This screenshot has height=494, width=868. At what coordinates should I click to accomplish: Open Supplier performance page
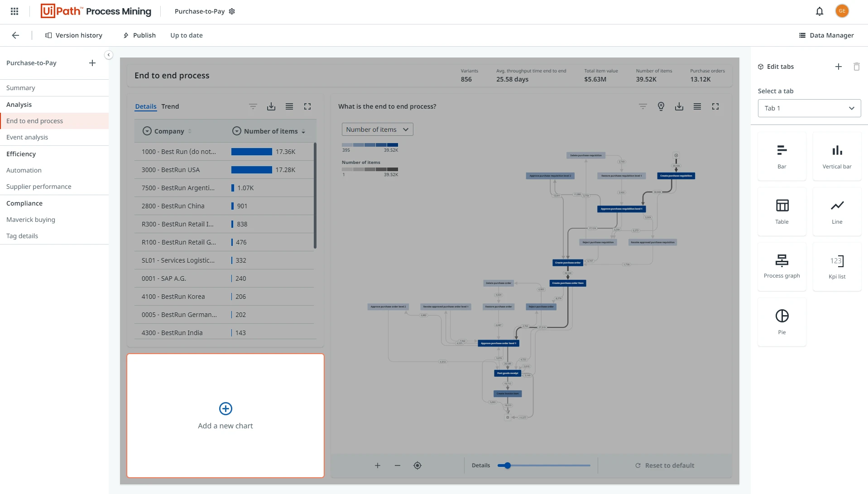click(54, 187)
